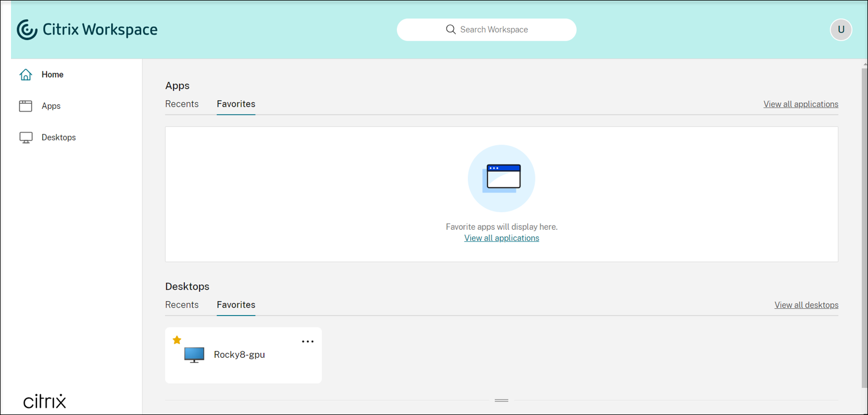Click the drag handle at the bottom
Viewport: 868px width, 415px height.
[x=501, y=400]
